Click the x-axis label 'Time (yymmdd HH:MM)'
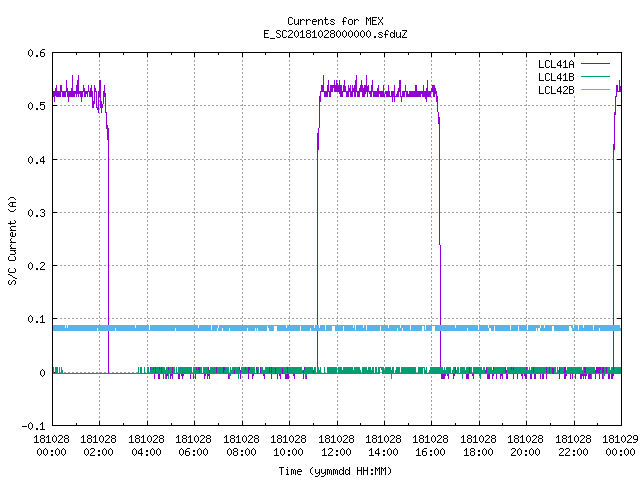Image resolution: width=640 pixels, height=480 pixels. [x=335, y=471]
